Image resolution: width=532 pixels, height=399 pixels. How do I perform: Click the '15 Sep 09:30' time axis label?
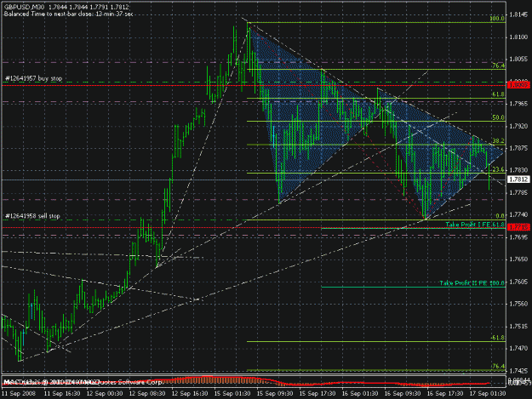(275, 394)
